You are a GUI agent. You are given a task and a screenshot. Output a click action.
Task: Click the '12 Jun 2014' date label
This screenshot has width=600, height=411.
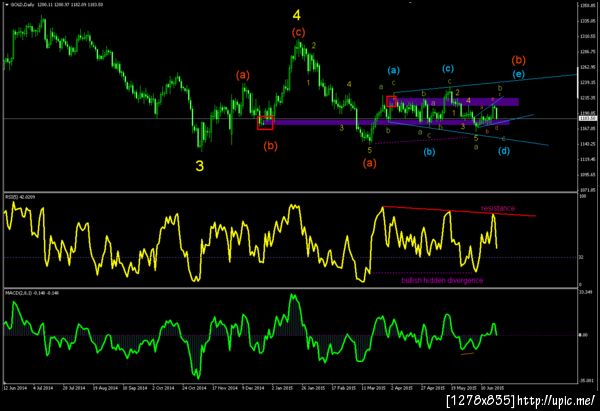point(15,388)
